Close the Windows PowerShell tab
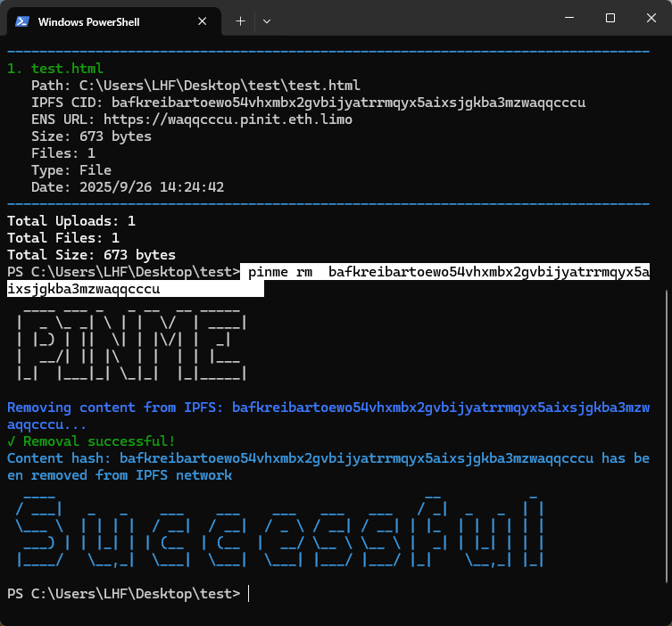Screen dimensions: 672x626 [203, 21]
